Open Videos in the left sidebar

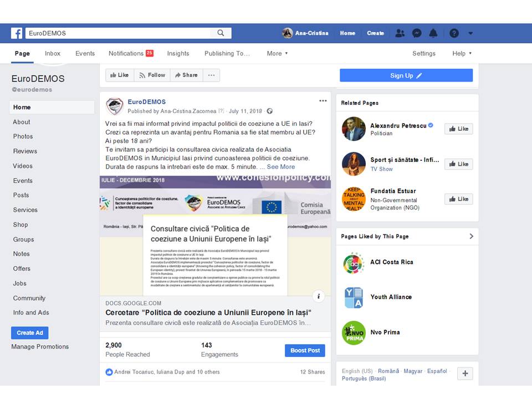23,166
